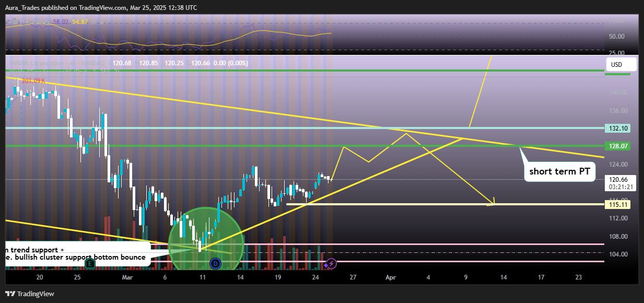
Task: Click the '11' date on time axis
Action: [x=203, y=277]
